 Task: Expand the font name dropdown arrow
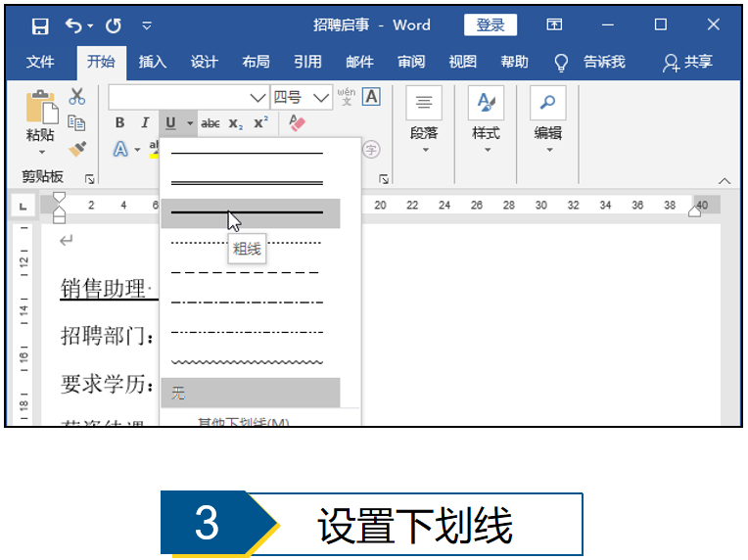pyautogui.click(x=257, y=98)
